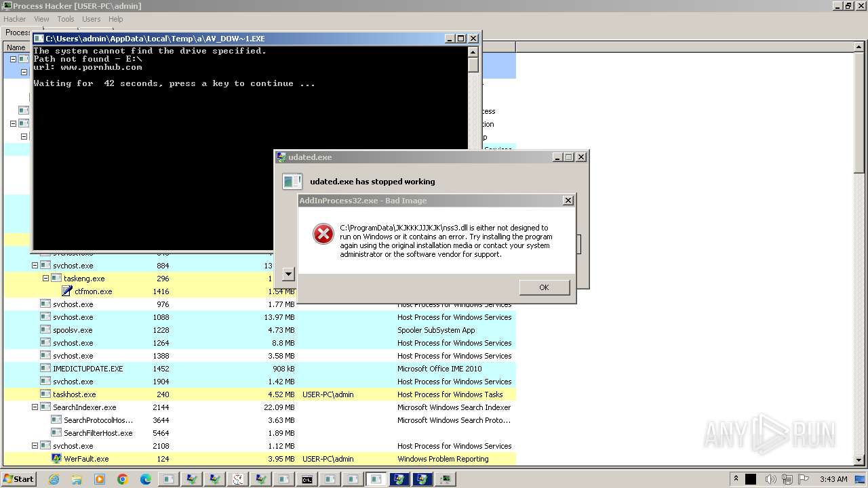Image resolution: width=868 pixels, height=488 pixels.
Task: Click the IMEDICTUPDATE.EXE process icon
Action: coord(45,369)
